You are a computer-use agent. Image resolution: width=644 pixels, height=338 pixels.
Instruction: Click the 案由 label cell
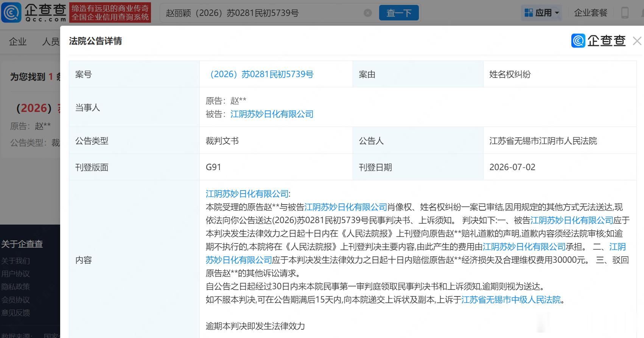pyautogui.click(x=418, y=74)
